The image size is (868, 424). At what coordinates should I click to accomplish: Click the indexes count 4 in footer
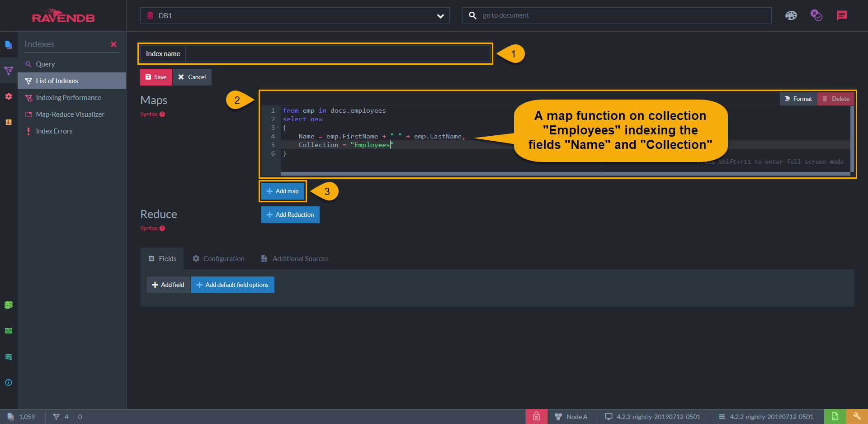[61, 416]
